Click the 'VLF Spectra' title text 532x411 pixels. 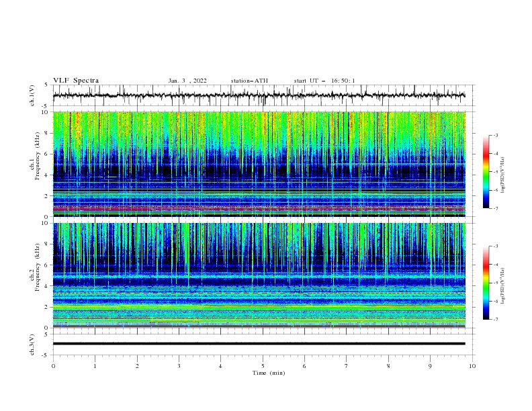(76, 81)
